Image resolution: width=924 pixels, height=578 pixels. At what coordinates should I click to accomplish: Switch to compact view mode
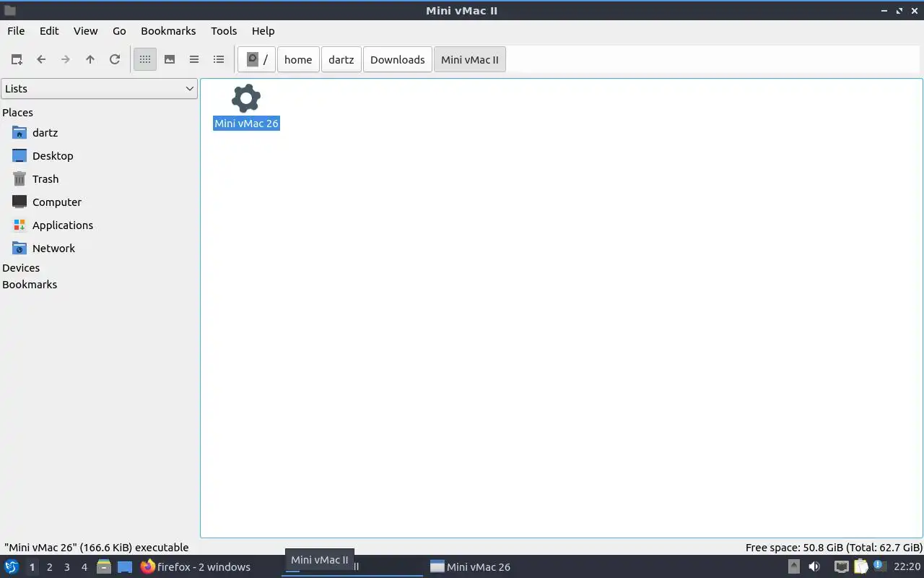coord(194,59)
